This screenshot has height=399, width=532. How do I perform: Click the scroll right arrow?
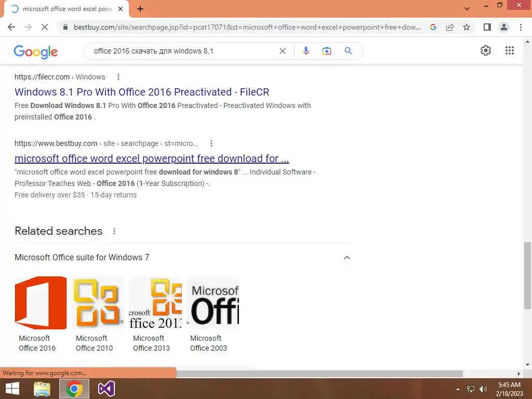coord(518,374)
